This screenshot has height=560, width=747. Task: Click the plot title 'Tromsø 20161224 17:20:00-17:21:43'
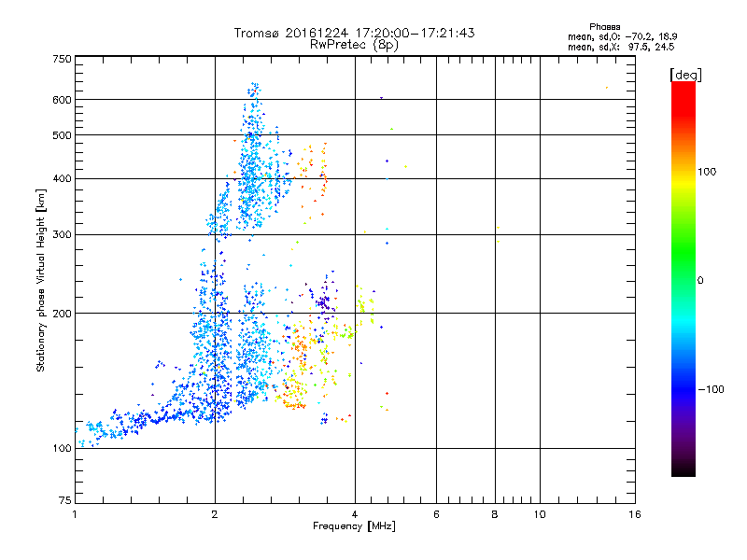point(354,33)
